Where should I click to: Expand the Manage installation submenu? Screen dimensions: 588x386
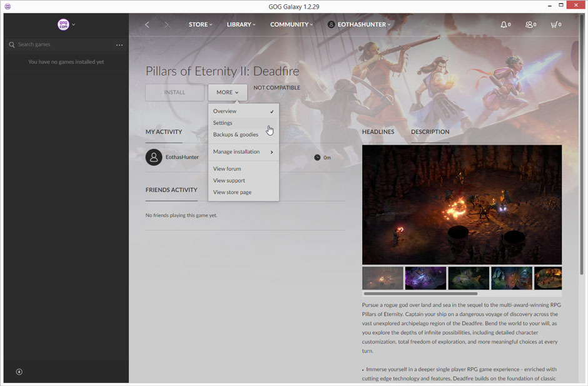coord(243,151)
